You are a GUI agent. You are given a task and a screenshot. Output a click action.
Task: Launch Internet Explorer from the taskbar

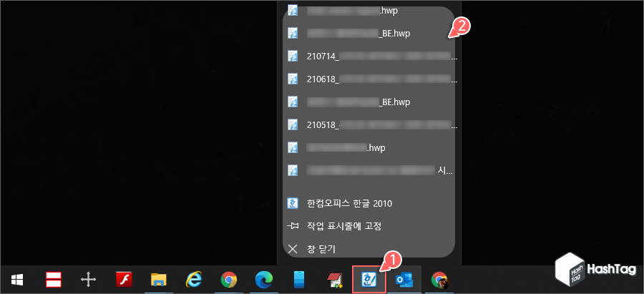(x=194, y=280)
